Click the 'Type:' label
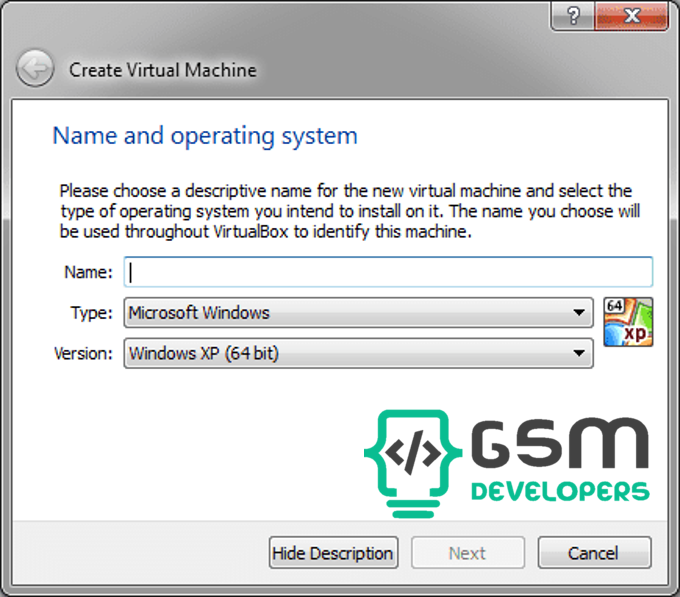The image size is (680, 597). click(92, 313)
